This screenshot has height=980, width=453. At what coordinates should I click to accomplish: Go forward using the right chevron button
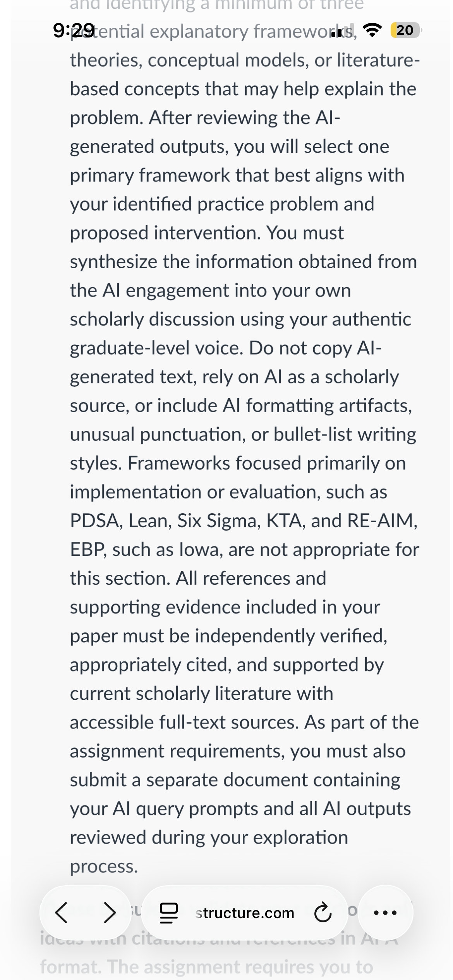[110, 913]
